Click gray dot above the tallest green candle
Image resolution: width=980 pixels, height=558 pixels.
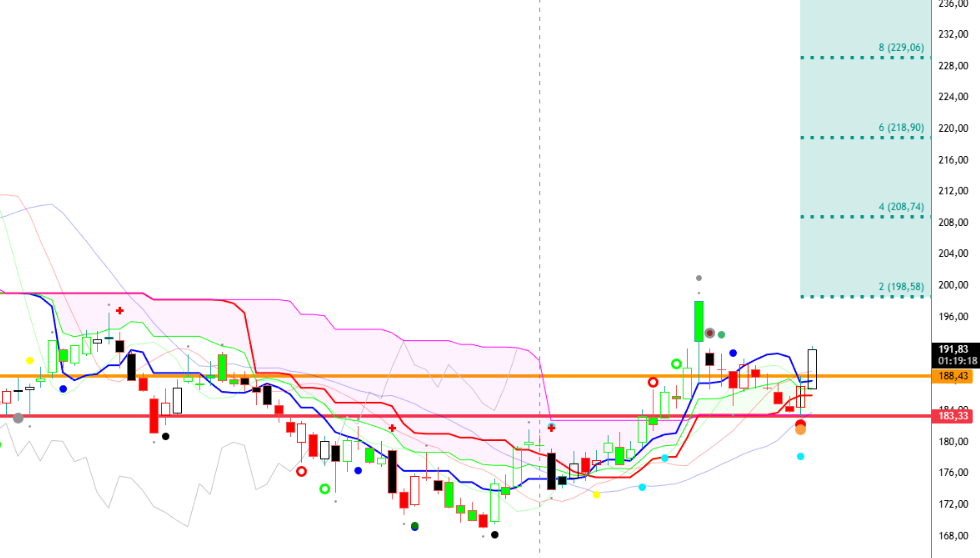(699, 277)
